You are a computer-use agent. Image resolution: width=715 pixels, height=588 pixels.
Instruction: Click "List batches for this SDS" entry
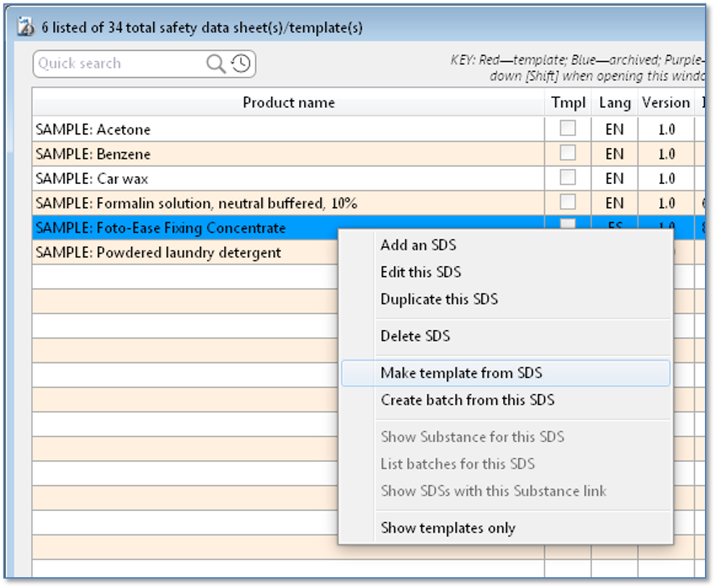(x=506, y=464)
